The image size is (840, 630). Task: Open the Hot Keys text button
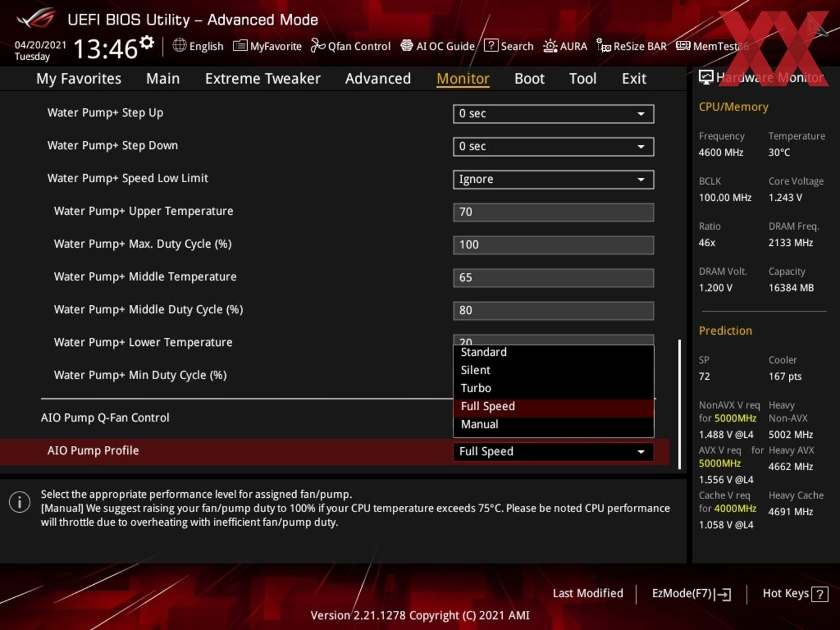[786, 594]
